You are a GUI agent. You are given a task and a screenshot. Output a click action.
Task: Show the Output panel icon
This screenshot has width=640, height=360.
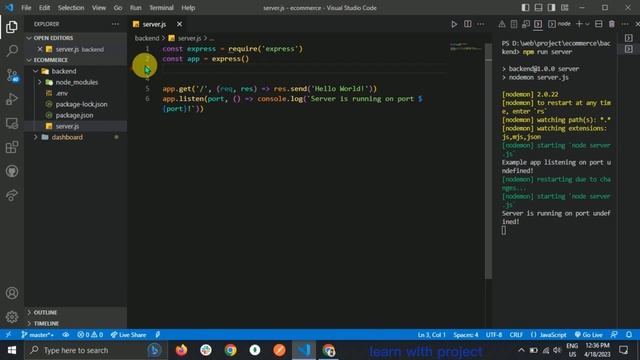tap(514, 24)
